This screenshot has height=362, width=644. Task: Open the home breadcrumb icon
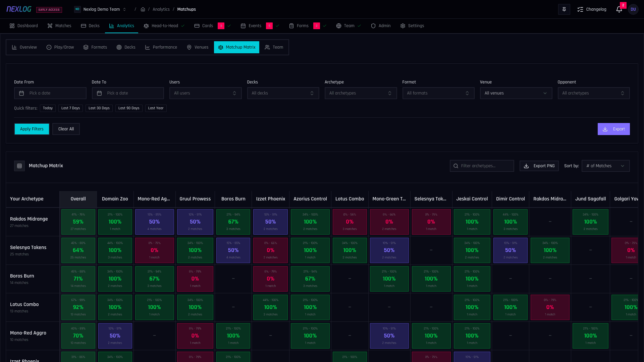click(143, 9)
